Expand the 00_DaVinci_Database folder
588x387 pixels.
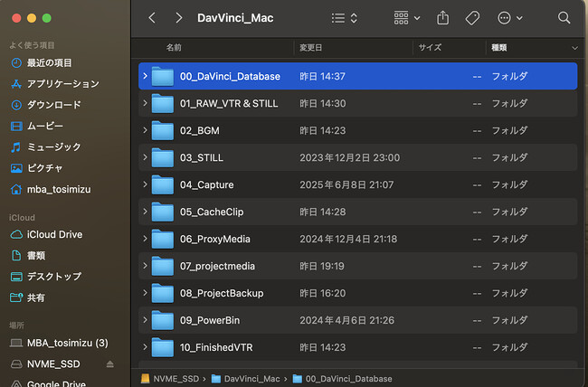pos(145,76)
